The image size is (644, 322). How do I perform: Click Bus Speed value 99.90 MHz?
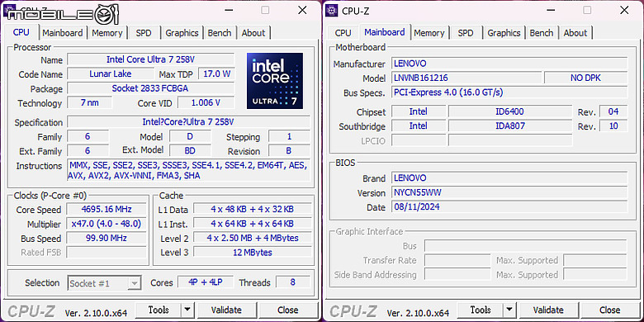click(107, 239)
